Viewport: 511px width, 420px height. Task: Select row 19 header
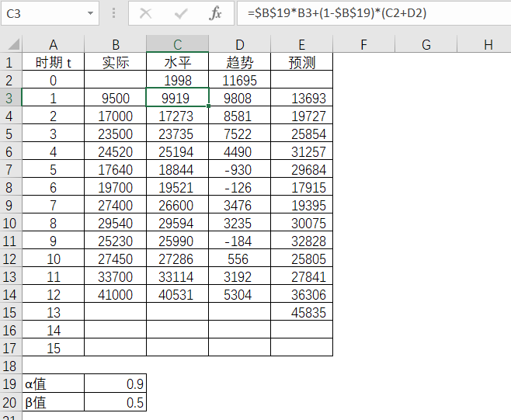coord(11,384)
